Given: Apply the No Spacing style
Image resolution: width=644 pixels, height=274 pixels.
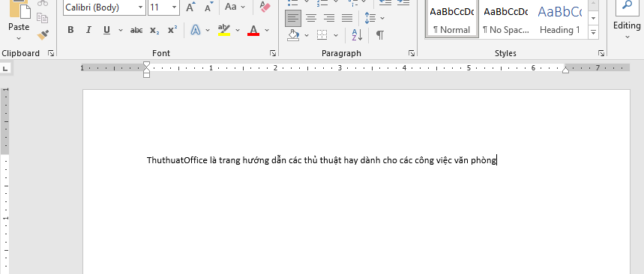Looking at the screenshot, I should 505,18.
